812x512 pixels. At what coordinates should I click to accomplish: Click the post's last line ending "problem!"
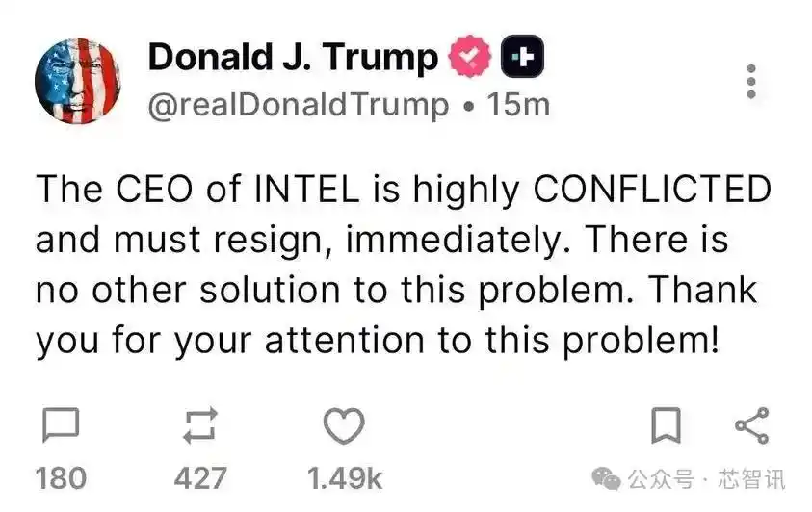(378, 342)
